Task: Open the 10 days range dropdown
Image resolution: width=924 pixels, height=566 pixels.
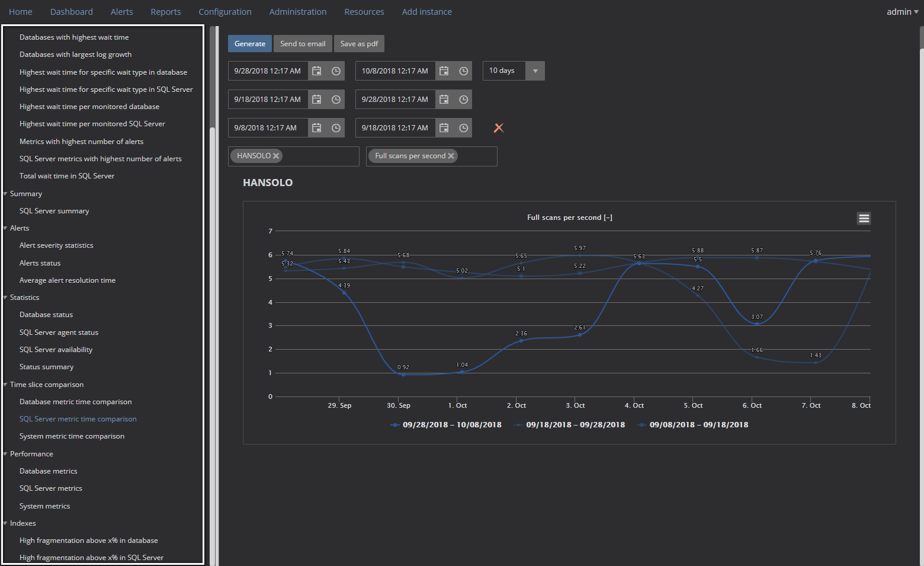Action: click(x=535, y=71)
